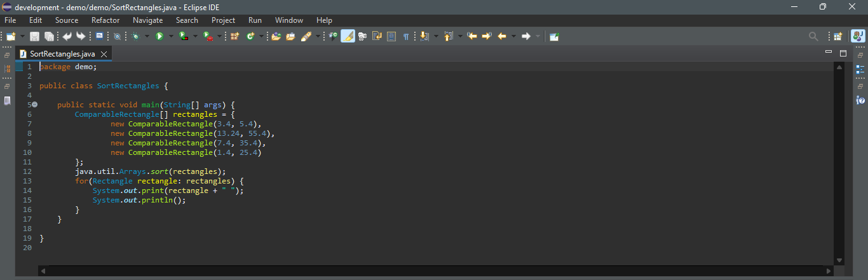This screenshot has width=868, height=280.
Task: Open the New Java Class dropdown arrow
Action: coord(261,36)
